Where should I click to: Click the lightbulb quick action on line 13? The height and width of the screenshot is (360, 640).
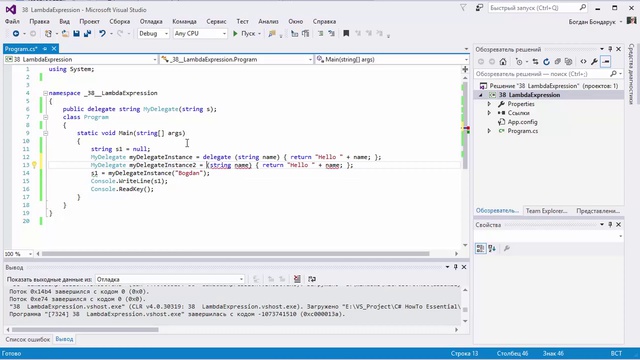click(34, 165)
